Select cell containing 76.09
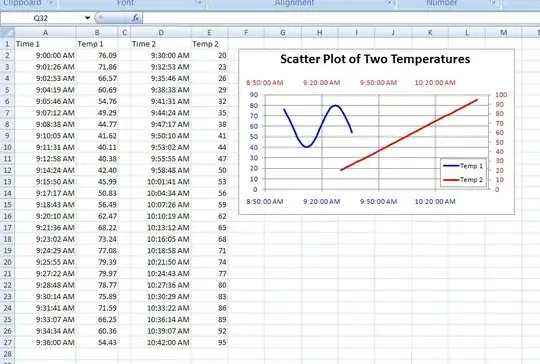This screenshot has height=364, width=540. tap(97, 55)
